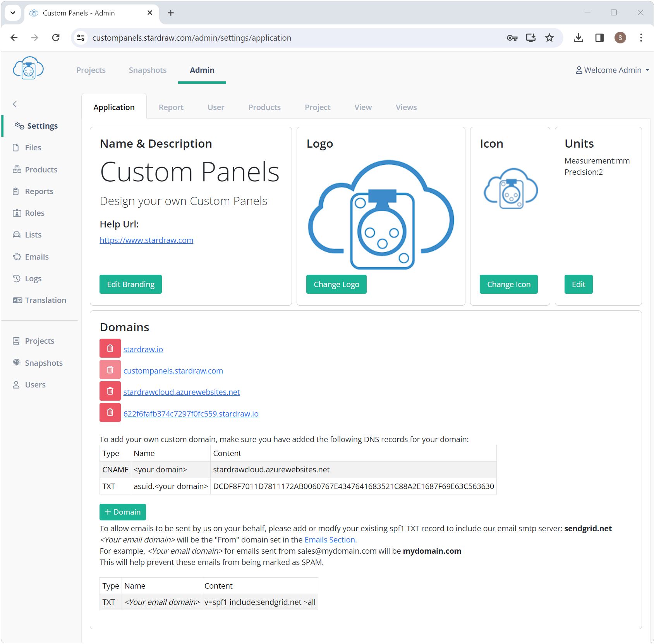
Task: Open browser downloads icon
Action: [578, 38]
